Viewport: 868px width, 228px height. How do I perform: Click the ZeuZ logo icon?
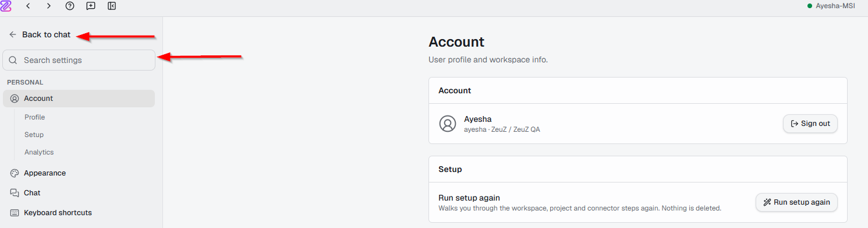pyautogui.click(x=6, y=6)
